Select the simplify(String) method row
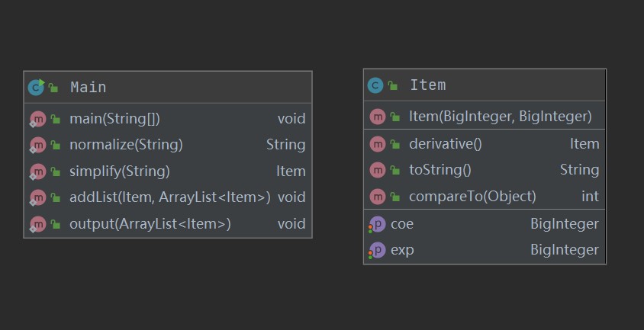This screenshot has width=644, height=330. coord(120,171)
